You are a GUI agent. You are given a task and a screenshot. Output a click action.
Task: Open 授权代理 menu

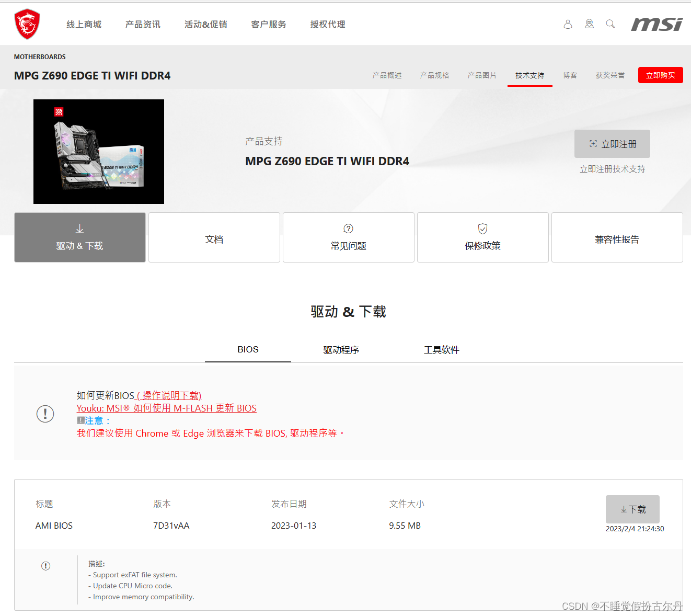point(328,25)
